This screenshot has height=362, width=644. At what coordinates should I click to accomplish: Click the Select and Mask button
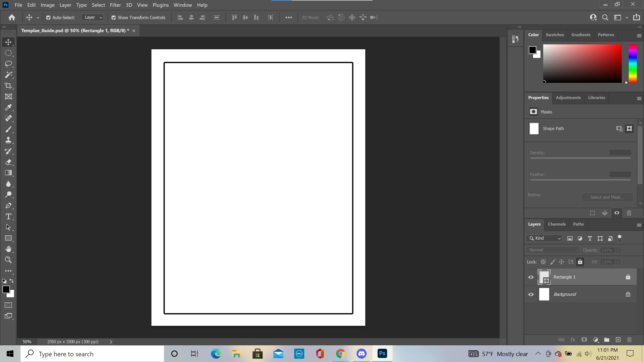pyautogui.click(x=607, y=197)
